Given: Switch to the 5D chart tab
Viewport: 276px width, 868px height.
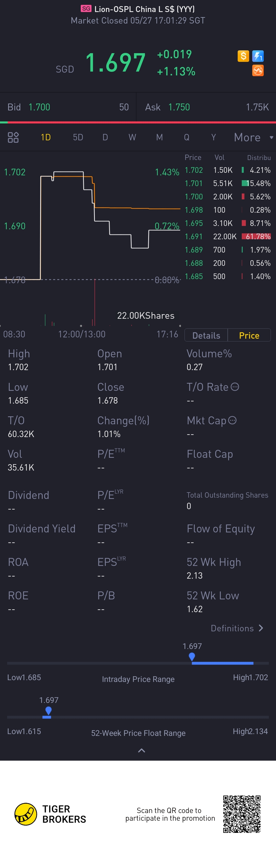Looking at the screenshot, I should [x=78, y=137].
